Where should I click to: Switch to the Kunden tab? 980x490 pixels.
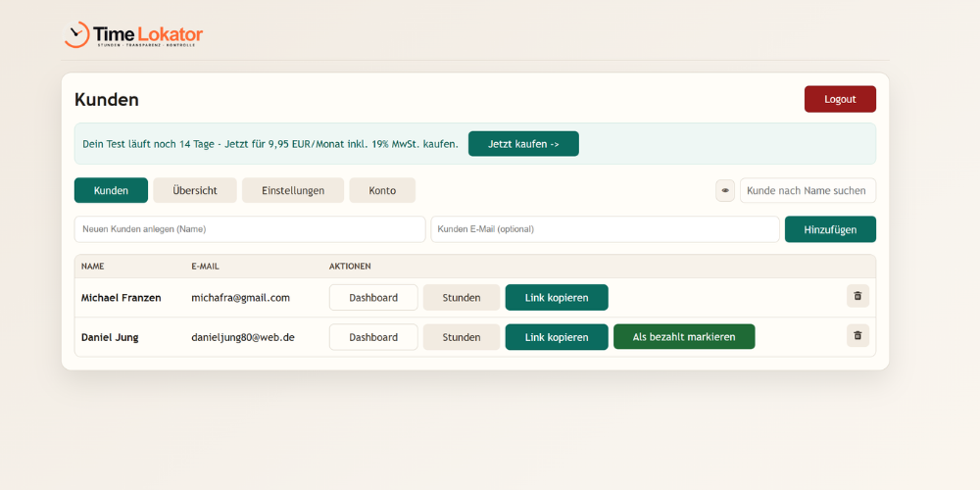click(111, 190)
